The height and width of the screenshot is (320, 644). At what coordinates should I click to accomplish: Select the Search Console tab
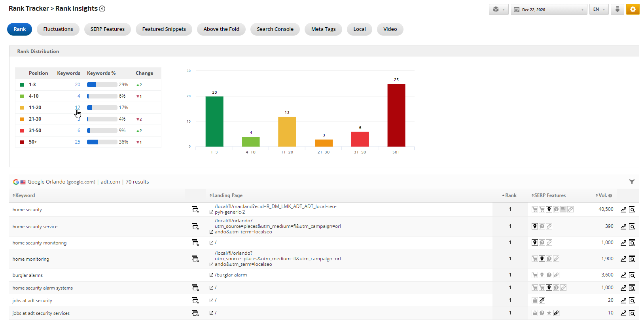(275, 29)
